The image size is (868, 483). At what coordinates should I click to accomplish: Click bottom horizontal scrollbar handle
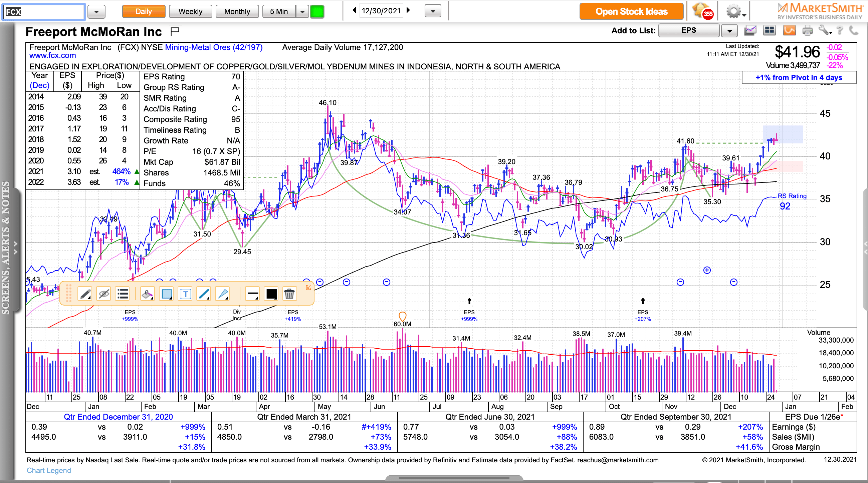click(x=454, y=478)
